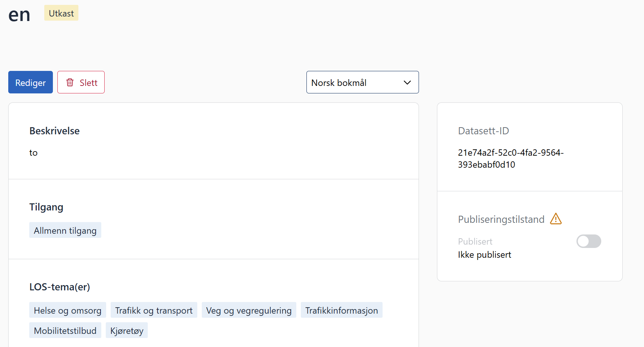Screen dimensions: 644x347
Task: Select the Trafikk og transport tag
Action: (x=154, y=310)
